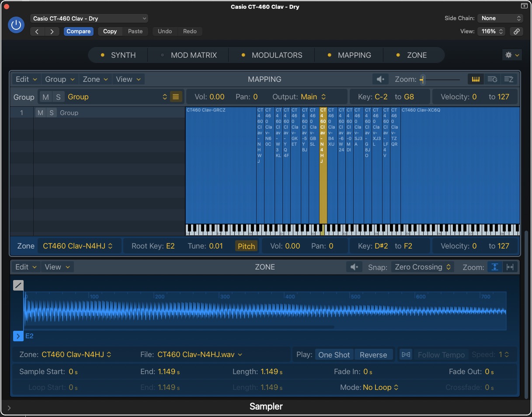
Task: Show the MOD MATRIX pane
Action: click(x=189, y=55)
